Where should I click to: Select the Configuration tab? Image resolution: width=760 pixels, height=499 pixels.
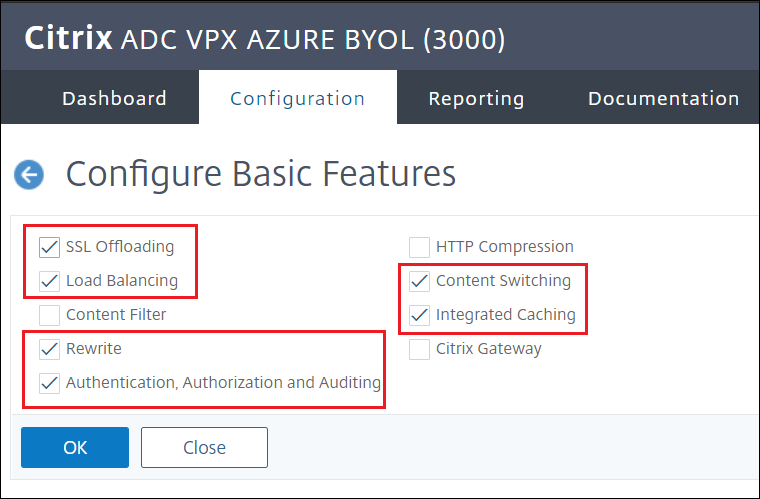click(297, 98)
